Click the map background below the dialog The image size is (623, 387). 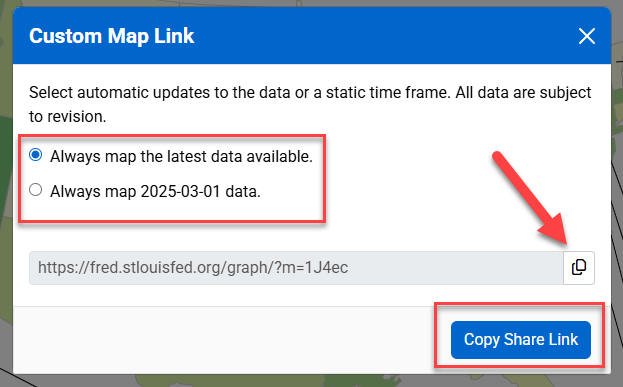coord(312,381)
